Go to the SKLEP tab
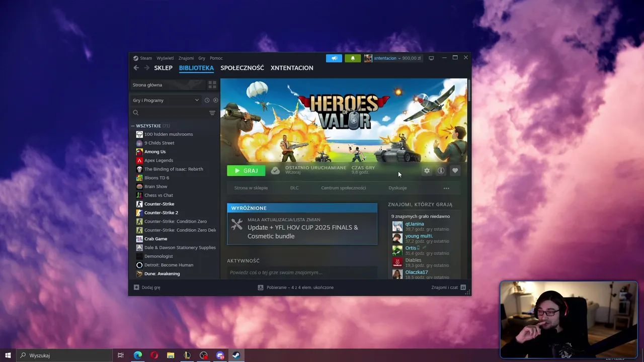This screenshot has height=362, width=644. coord(164,68)
